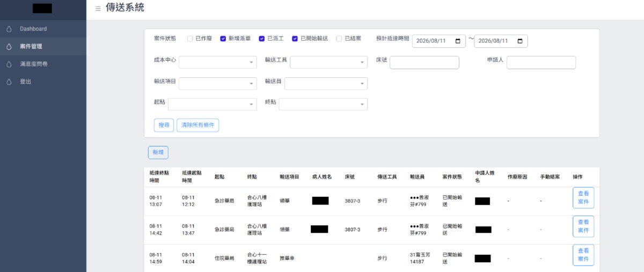View case for the 13:07 arrival row
Screen dimensions: 644x272
(x=583, y=198)
